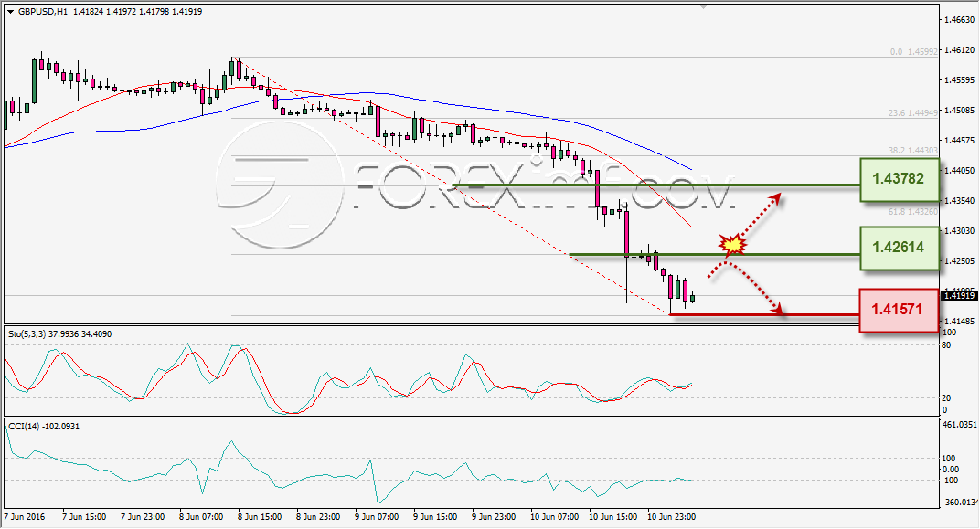Click the Fibonacci label 23.6 1.44949
Screen dimensions: 980x529
tap(913, 113)
